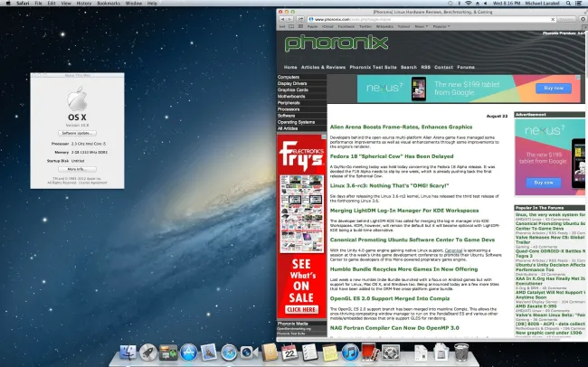
Task: Open the Window menu
Action: tap(134, 3)
